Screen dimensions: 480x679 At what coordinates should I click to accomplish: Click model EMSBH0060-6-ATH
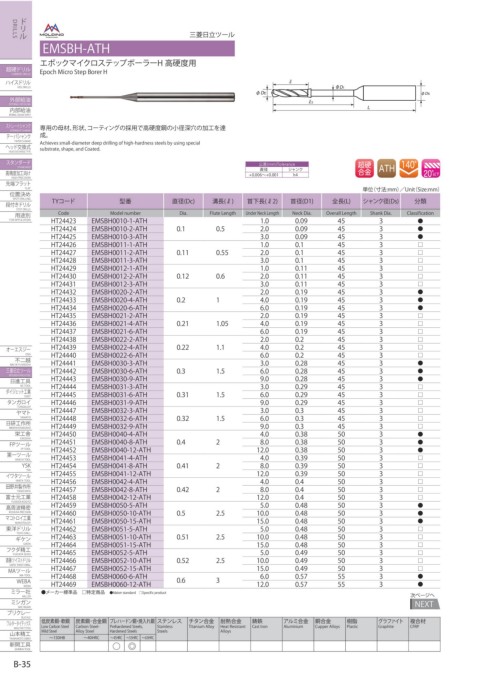coord(119,576)
